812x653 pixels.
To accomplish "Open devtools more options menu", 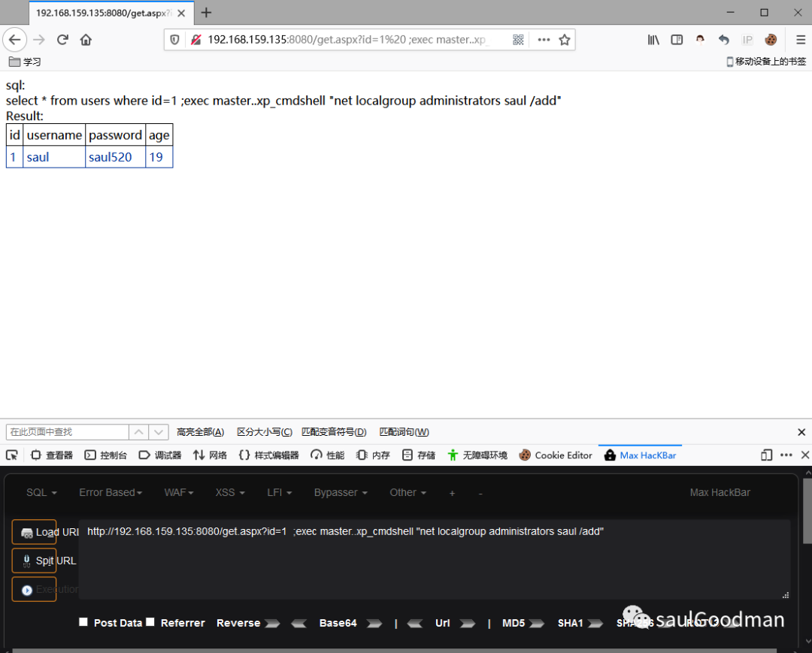I will [x=786, y=455].
